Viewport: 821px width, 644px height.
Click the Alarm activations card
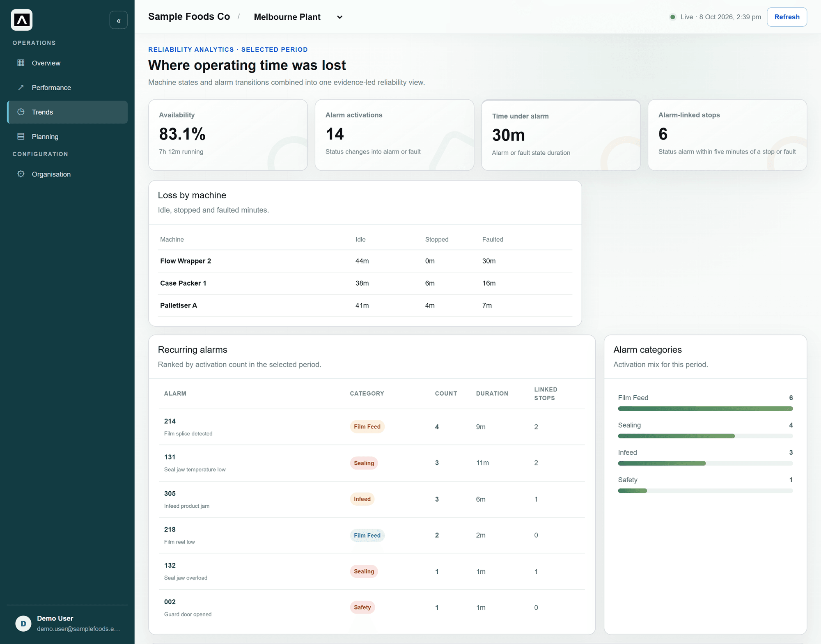[x=394, y=135]
